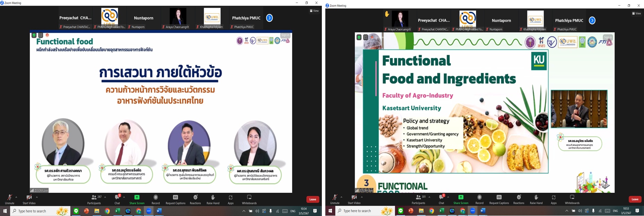Click green encryption shield in left window
The width and height of the screenshot is (644, 216).
(x=34, y=35)
